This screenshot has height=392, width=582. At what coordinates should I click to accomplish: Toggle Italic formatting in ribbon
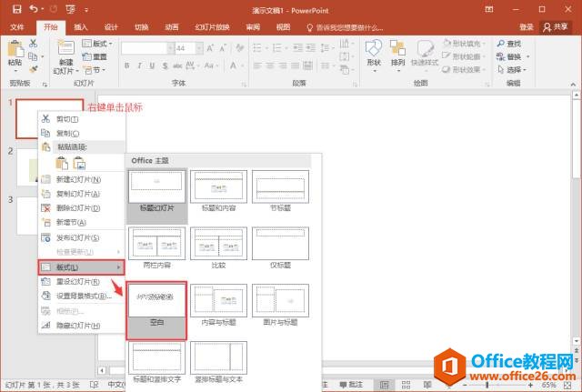coord(139,65)
